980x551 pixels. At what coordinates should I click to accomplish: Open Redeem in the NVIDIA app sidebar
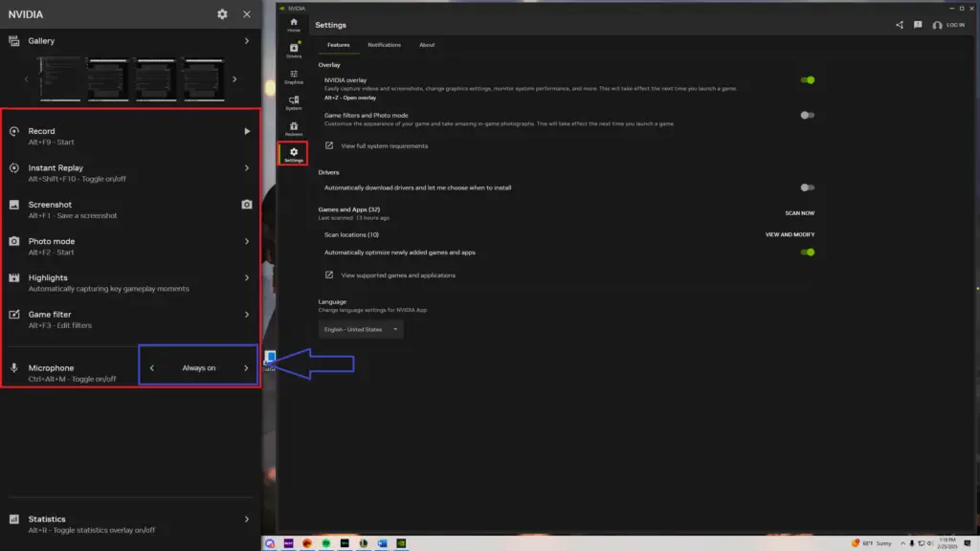pyautogui.click(x=294, y=129)
